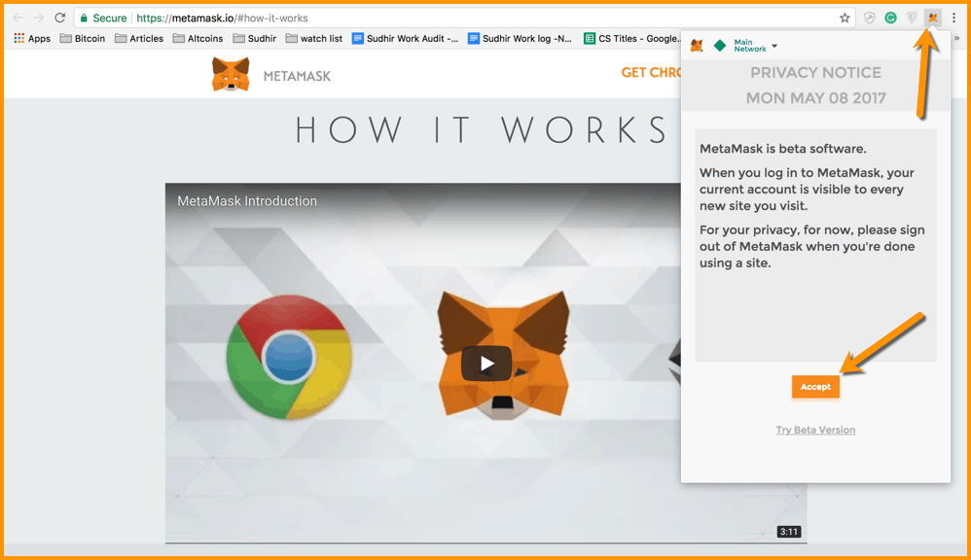Bookmark page with the star icon
This screenshot has width=971, height=560.
coord(845,17)
